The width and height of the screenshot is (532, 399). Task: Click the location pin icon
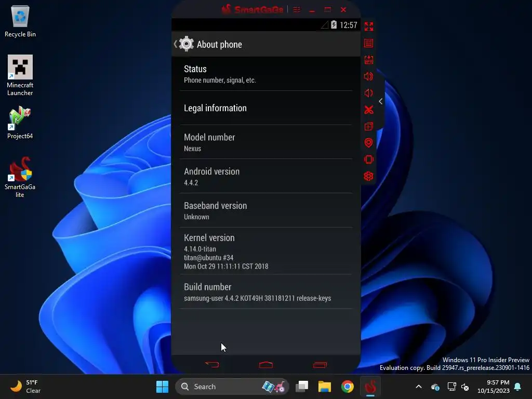(x=368, y=143)
